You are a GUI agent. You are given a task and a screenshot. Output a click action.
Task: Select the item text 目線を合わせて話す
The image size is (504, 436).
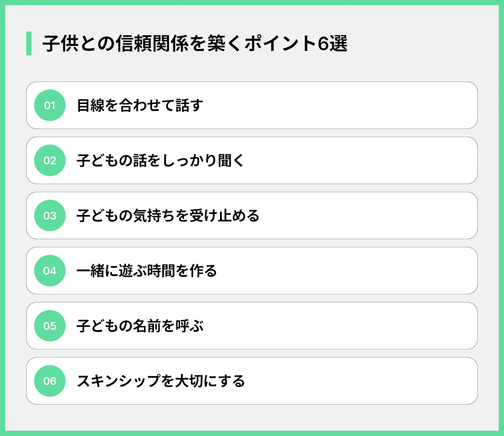click(140, 105)
